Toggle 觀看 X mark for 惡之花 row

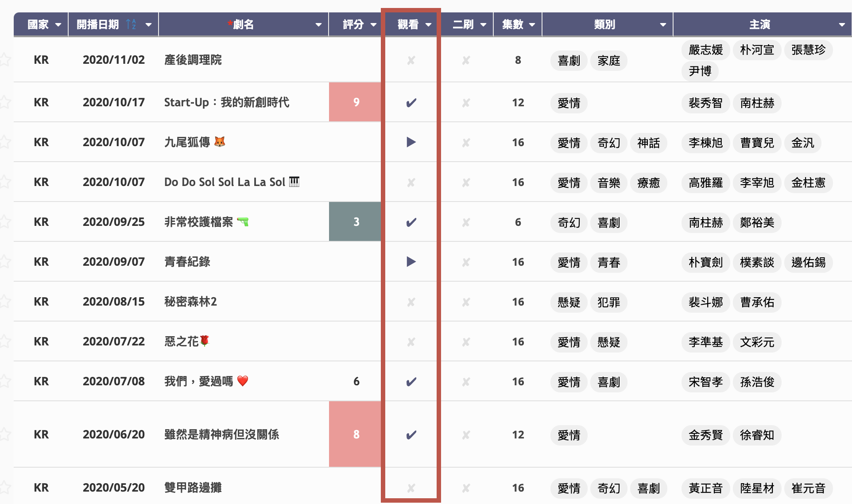[411, 342]
